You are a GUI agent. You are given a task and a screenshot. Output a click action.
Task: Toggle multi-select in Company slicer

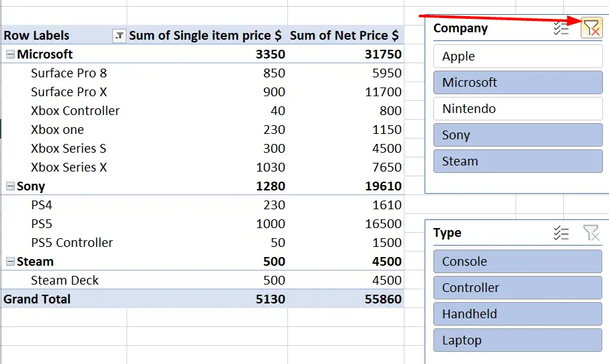point(561,28)
